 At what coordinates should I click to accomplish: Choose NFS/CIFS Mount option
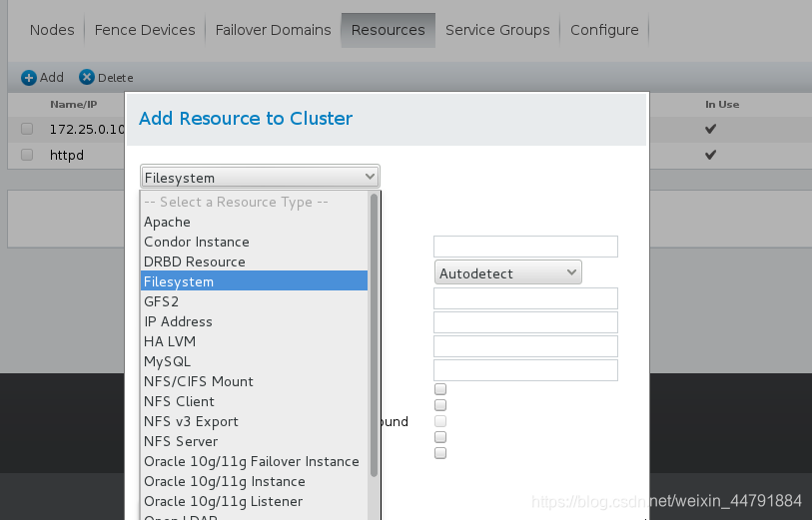point(254,381)
